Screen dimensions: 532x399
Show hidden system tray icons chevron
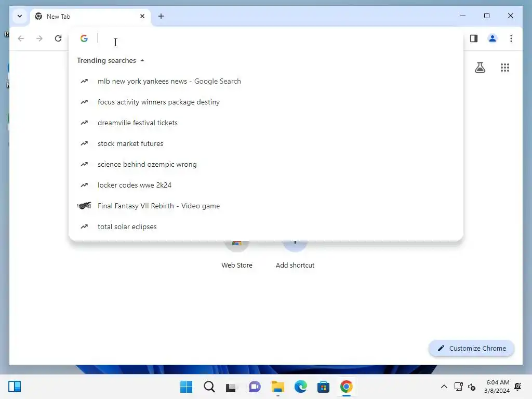tap(444, 387)
